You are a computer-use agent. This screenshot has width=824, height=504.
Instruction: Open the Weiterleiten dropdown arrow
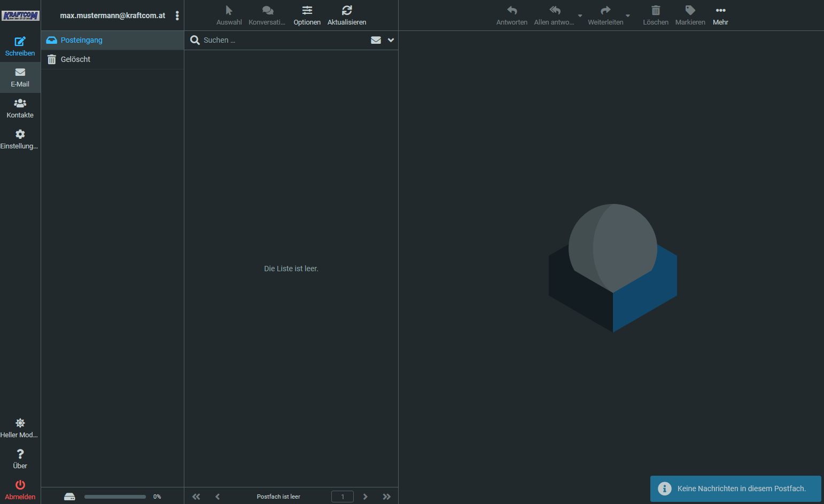[628, 15]
